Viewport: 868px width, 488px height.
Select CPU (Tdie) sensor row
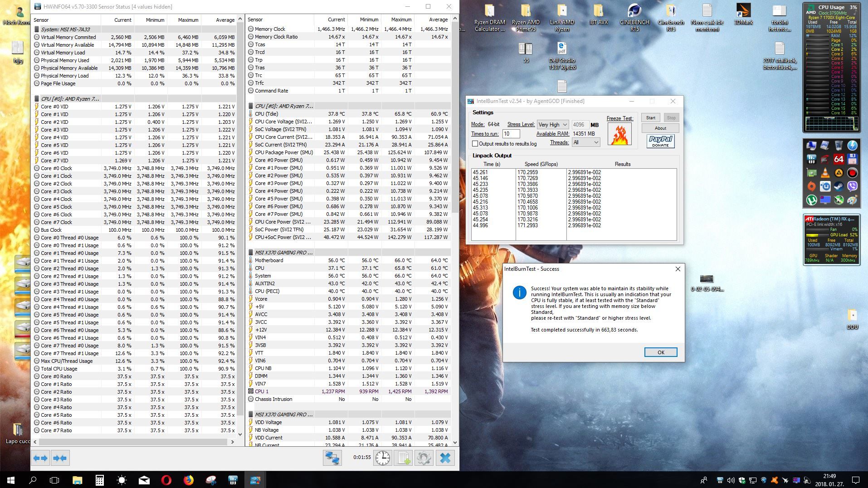pos(348,114)
